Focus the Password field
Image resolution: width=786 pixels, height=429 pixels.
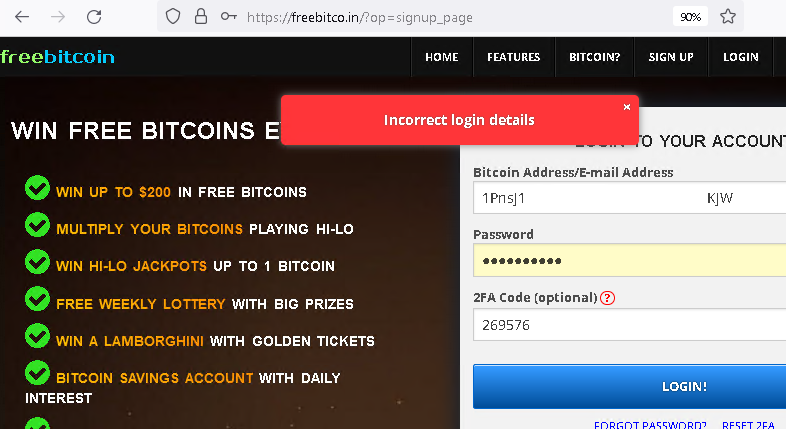click(630, 260)
